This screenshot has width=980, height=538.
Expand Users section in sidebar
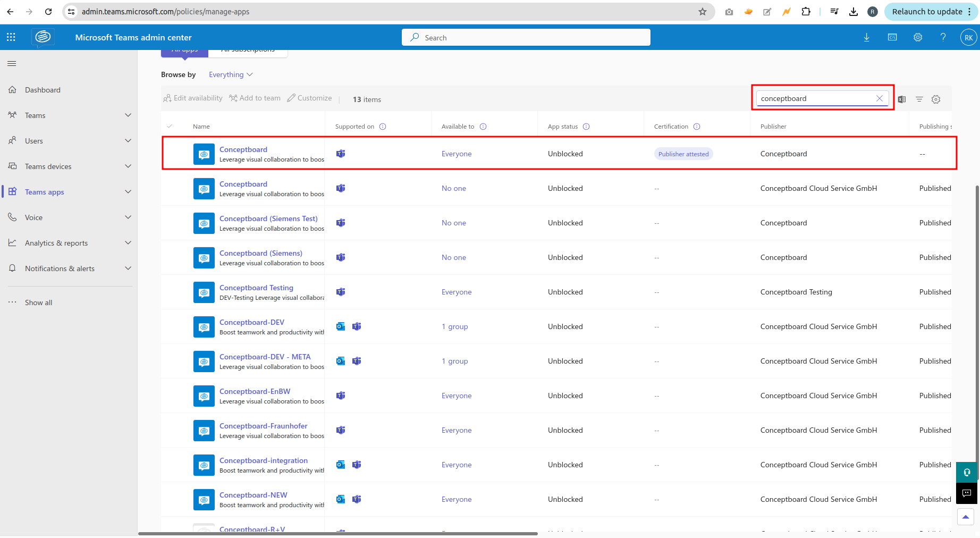[128, 141]
